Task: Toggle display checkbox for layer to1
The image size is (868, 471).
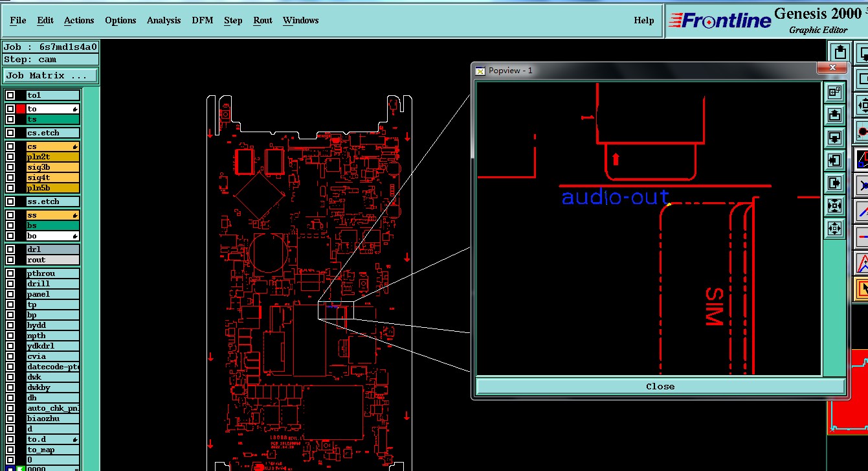Action: [x=10, y=95]
